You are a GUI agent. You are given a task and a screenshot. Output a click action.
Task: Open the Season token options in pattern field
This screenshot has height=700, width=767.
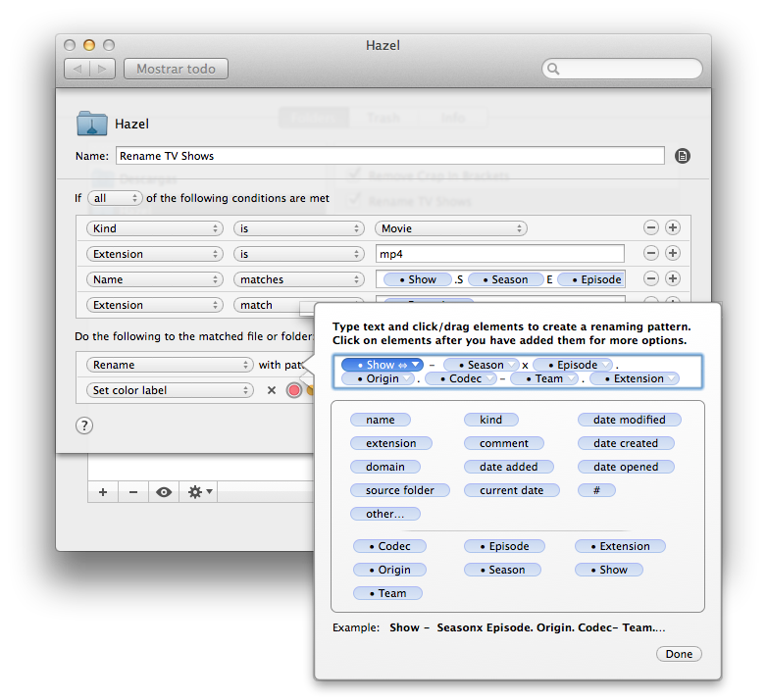click(511, 365)
